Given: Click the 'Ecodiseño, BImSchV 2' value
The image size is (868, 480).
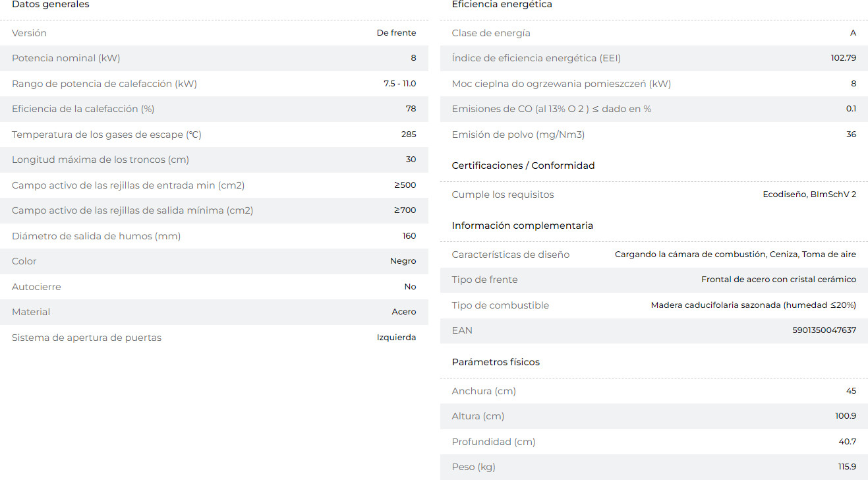Looking at the screenshot, I should click(809, 195).
